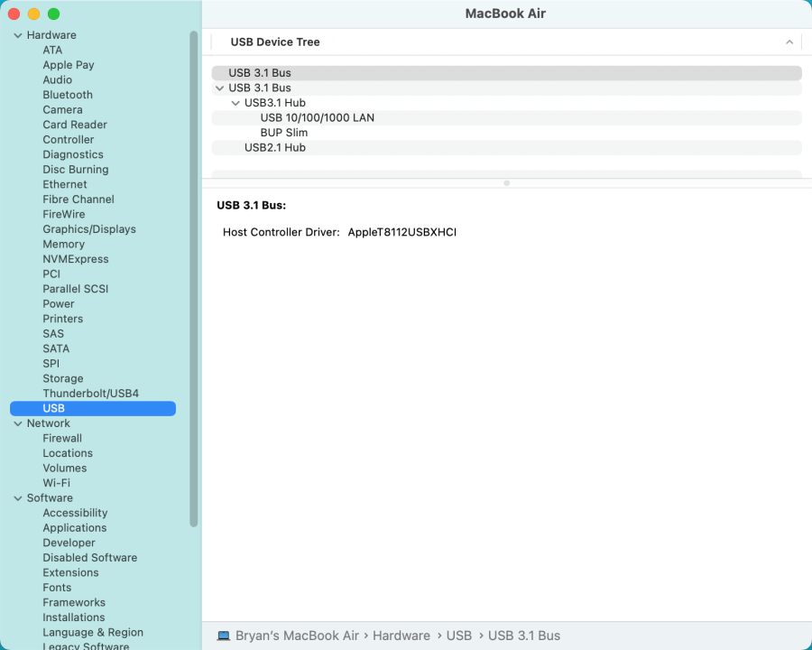
Task: Collapse the Hardware section in sidebar
Action: (16, 34)
